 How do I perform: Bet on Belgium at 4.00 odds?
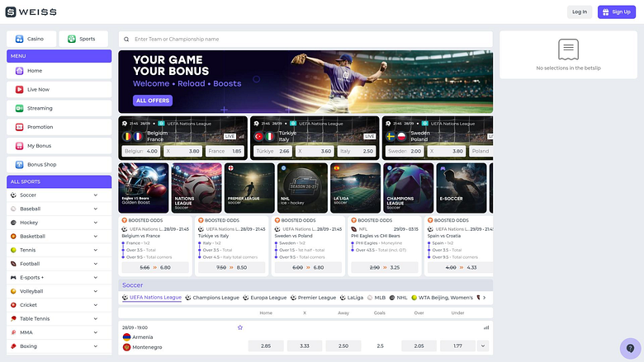(141, 151)
